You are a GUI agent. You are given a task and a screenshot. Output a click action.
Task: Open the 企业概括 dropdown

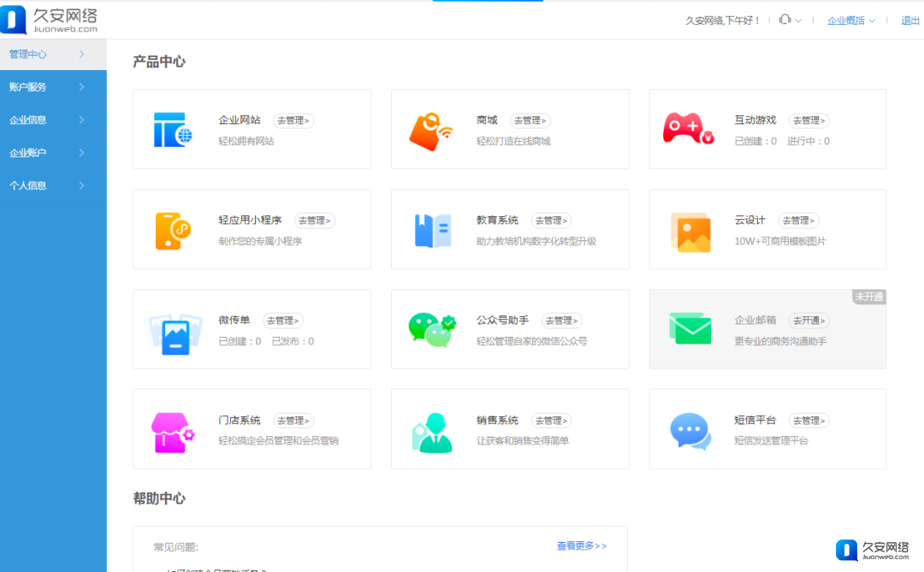pyautogui.click(x=851, y=21)
